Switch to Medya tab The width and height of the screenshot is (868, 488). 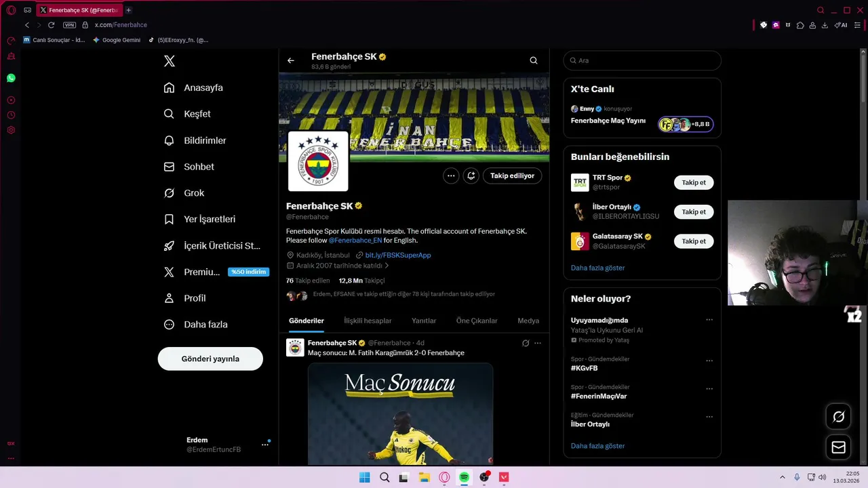[x=528, y=321]
